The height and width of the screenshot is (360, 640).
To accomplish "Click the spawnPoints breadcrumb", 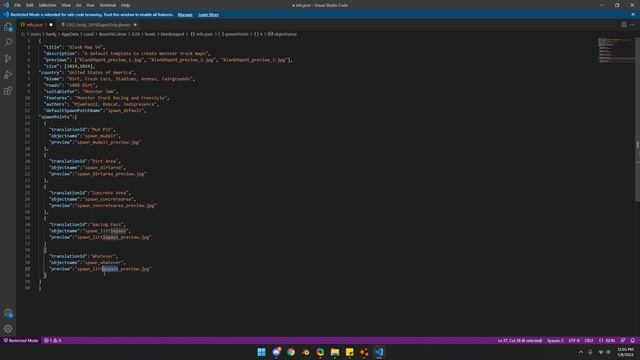I will coord(235,34).
